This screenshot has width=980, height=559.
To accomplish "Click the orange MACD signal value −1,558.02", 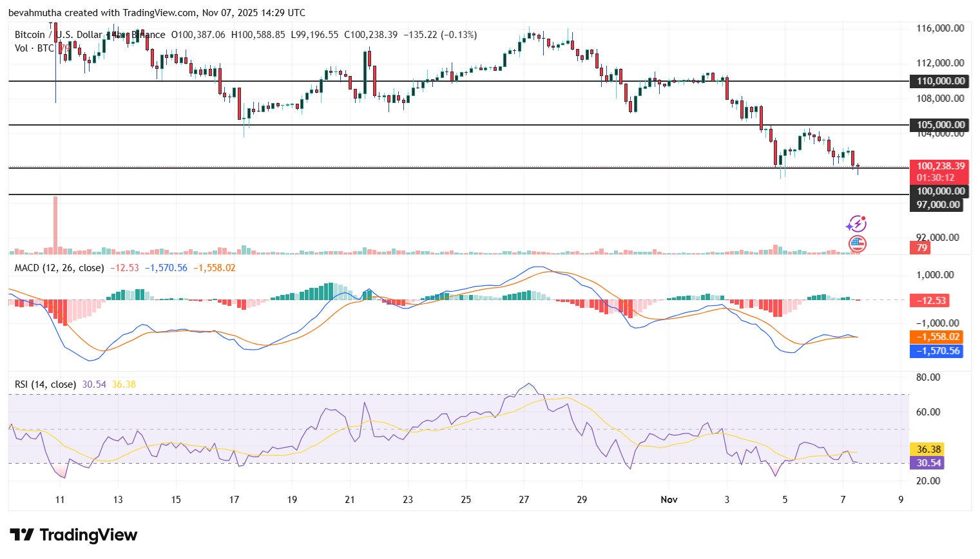I will pos(936,336).
